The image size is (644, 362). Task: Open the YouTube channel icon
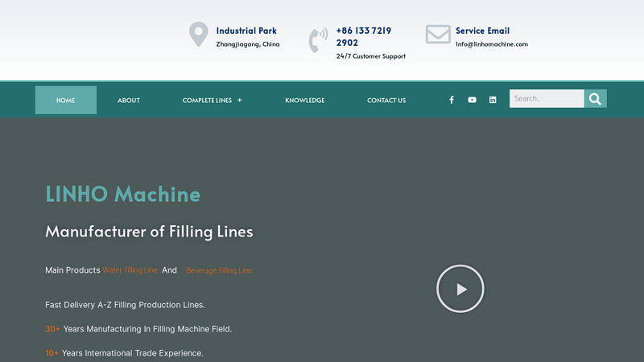coord(472,100)
